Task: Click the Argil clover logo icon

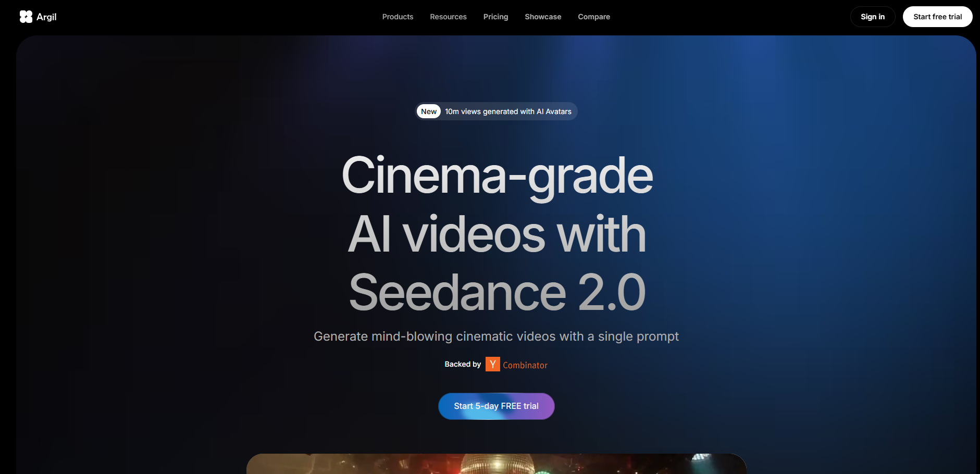Action: [26, 17]
